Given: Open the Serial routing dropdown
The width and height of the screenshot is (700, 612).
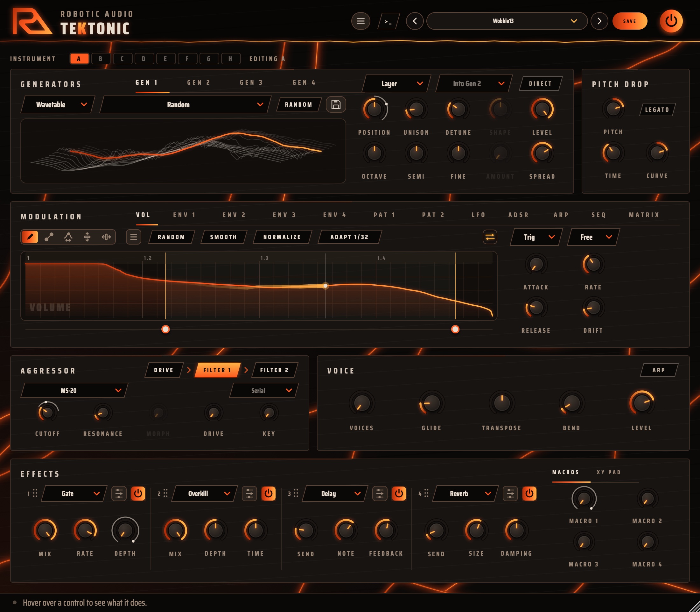Looking at the screenshot, I should pyautogui.click(x=264, y=390).
